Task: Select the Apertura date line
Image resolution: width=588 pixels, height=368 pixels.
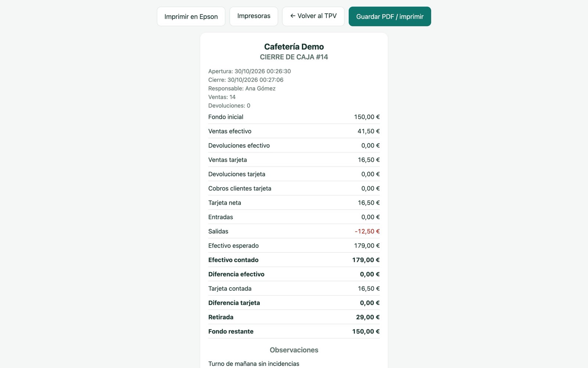Action: point(250,71)
